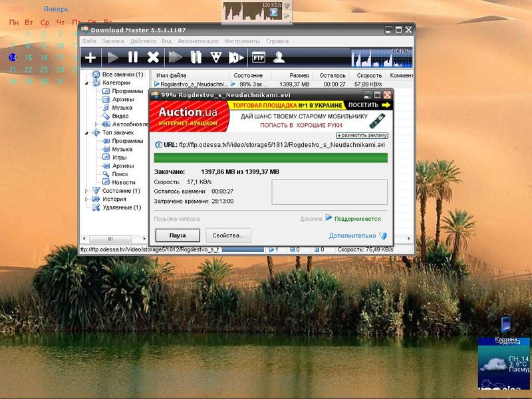Click the Add download plus icon
This screenshot has width=532, height=399.
(91, 58)
